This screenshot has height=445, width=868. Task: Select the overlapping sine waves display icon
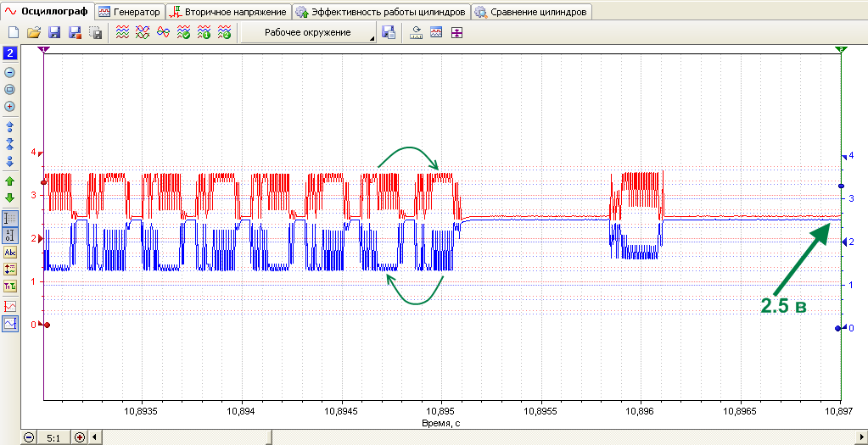coord(163,32)
